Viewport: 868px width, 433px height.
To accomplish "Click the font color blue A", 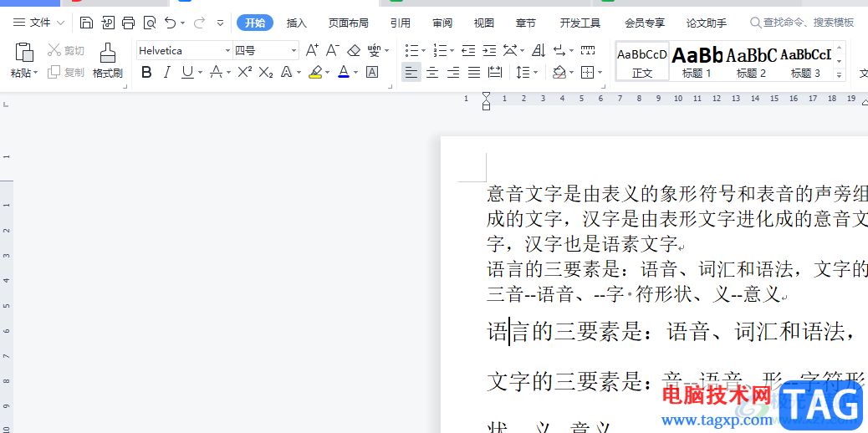I will 344,72.
